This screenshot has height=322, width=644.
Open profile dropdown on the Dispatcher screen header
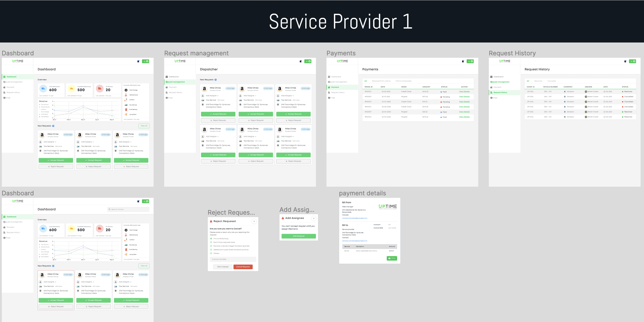click(308, 61)
